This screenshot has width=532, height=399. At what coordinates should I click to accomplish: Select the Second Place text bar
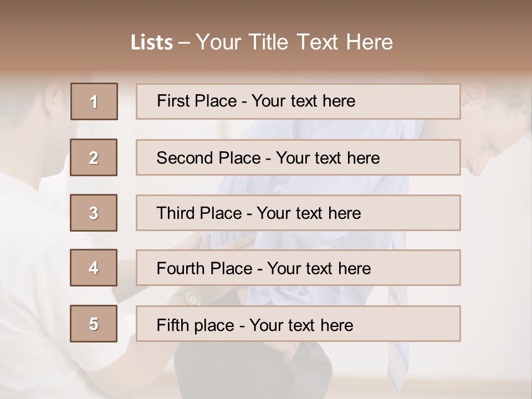tap(298, 157)
